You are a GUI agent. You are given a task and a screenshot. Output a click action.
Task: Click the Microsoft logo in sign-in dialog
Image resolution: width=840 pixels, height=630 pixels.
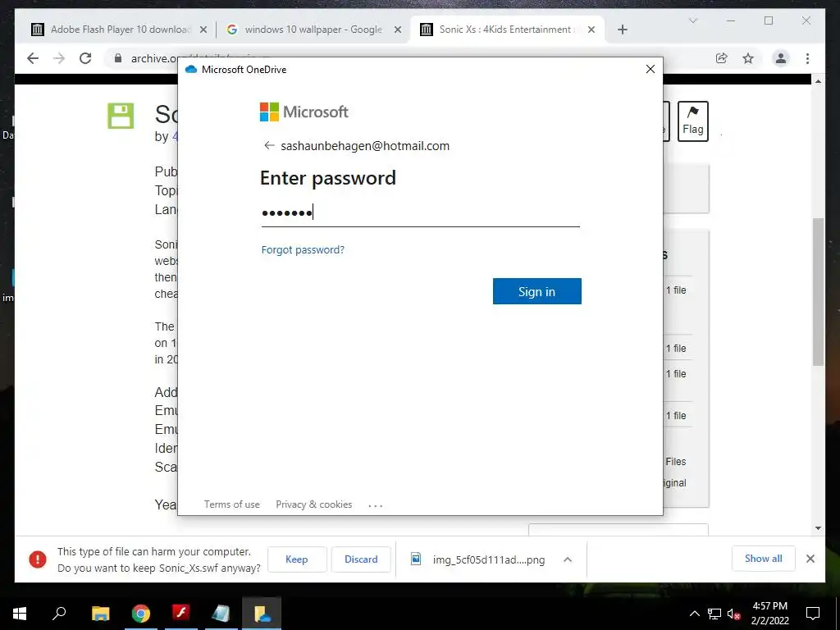click(x=304, y=112)
